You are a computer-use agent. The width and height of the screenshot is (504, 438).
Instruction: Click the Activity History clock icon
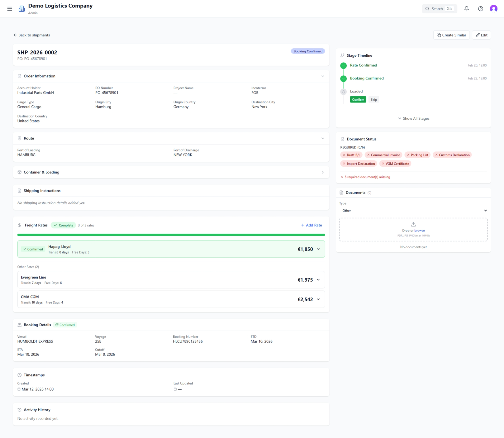point(20,410)
